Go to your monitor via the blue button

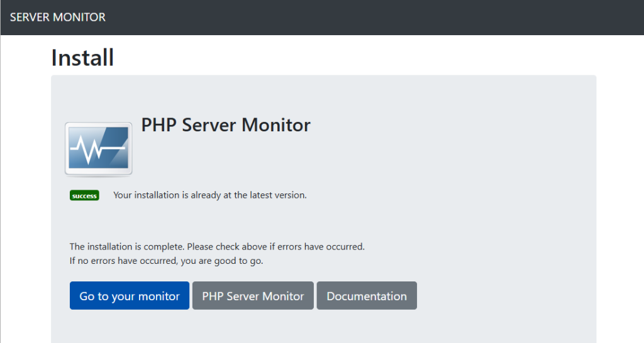tap(130, 295)
